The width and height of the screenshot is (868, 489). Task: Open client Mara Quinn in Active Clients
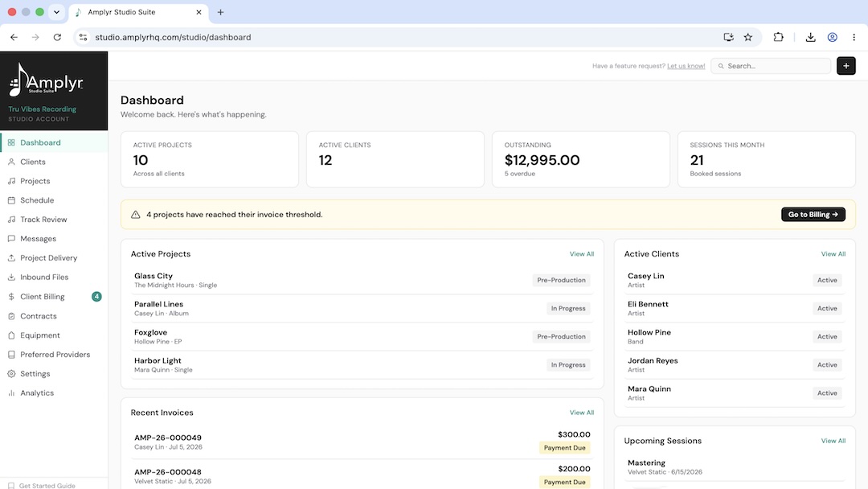(735, 392)
